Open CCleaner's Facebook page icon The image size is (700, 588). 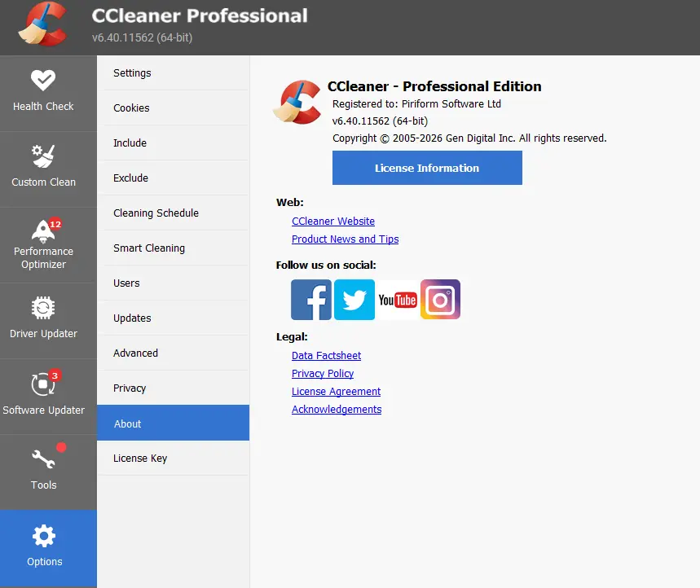coord(311,300)
